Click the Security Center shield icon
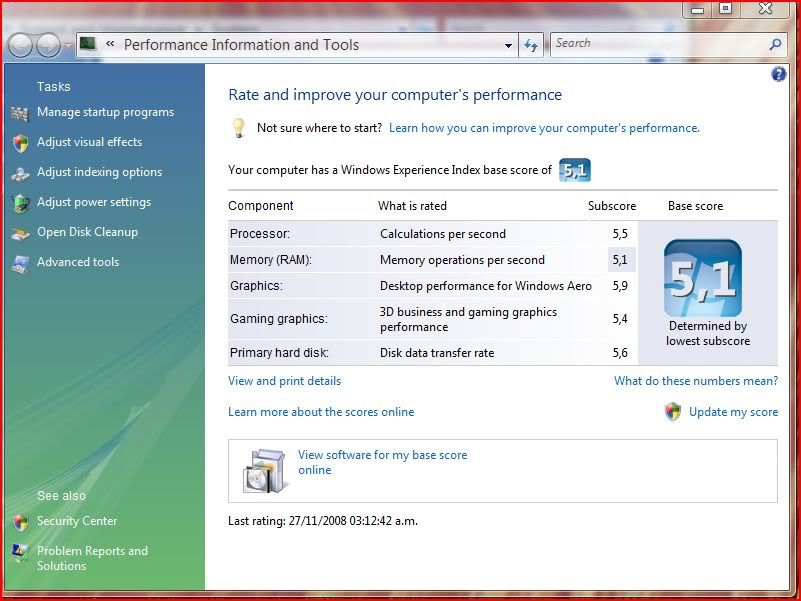This screenshot has width=801, height=601. pos(20,522)
